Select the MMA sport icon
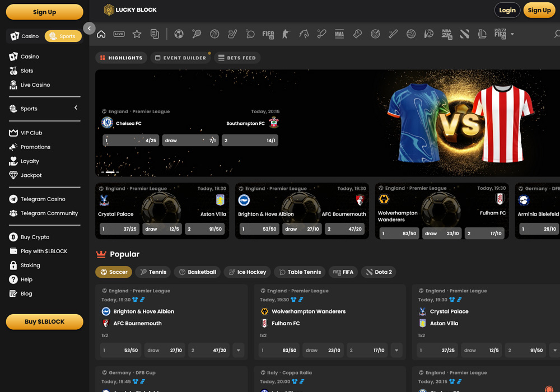Screen dimensions: 560x392 (x=339, y=34)
